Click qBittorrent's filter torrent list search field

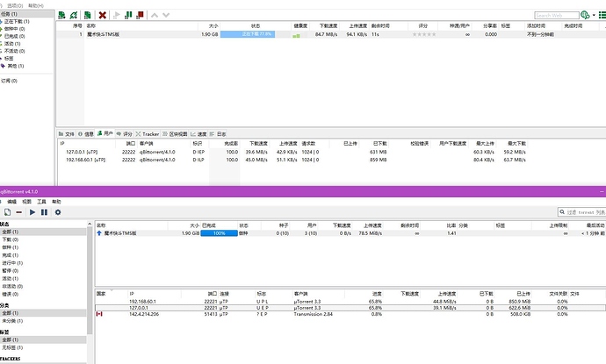(x=582, y=212)
